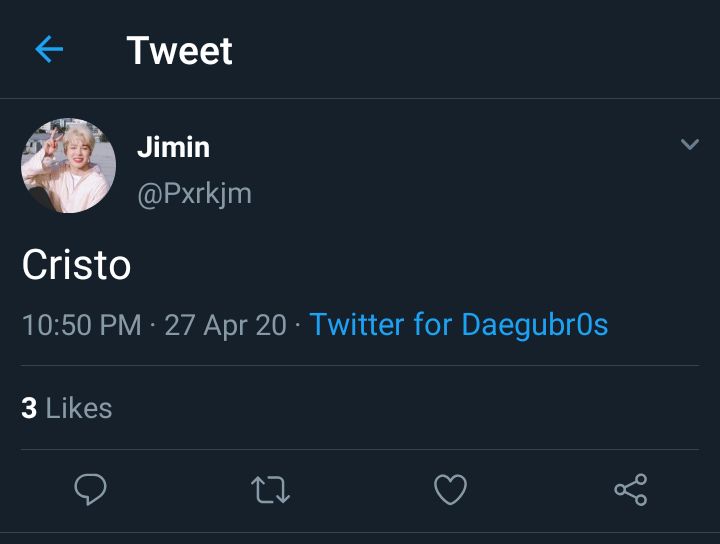Screen dimensions: 720x544
Task: Click the word Likes beside the count
Action: pos(79,408)
